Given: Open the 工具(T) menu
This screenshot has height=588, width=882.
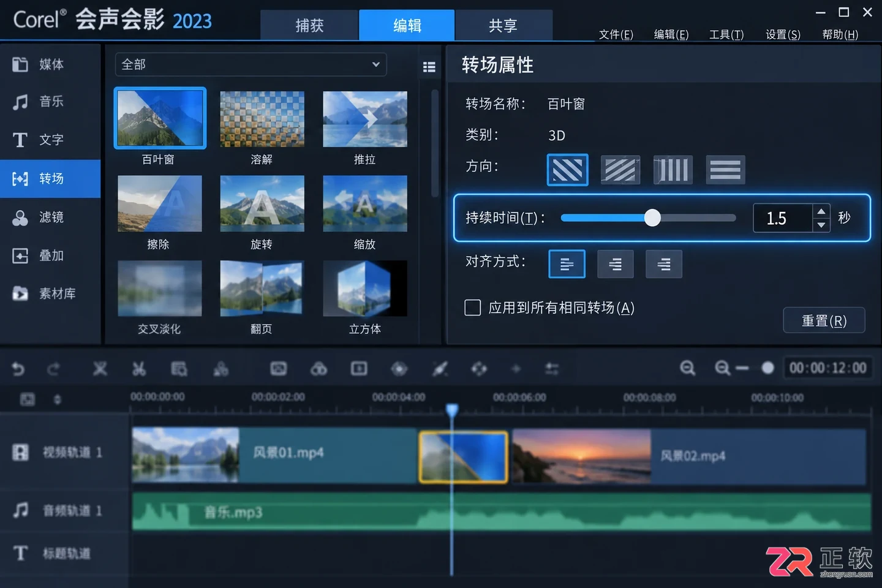Looking at the screenshot, I should 726,34.
